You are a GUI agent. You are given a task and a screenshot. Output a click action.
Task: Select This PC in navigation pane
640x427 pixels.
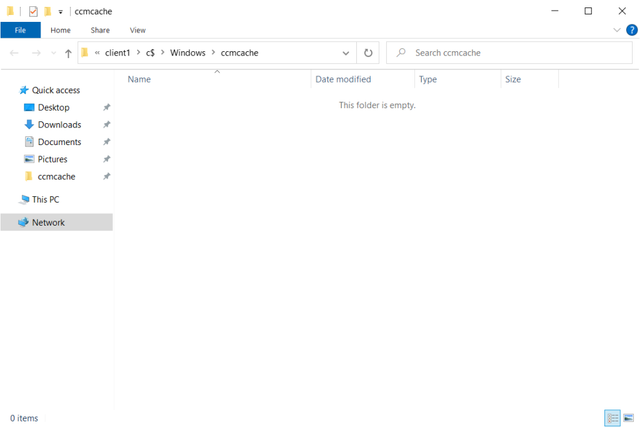tap(45, 200)
